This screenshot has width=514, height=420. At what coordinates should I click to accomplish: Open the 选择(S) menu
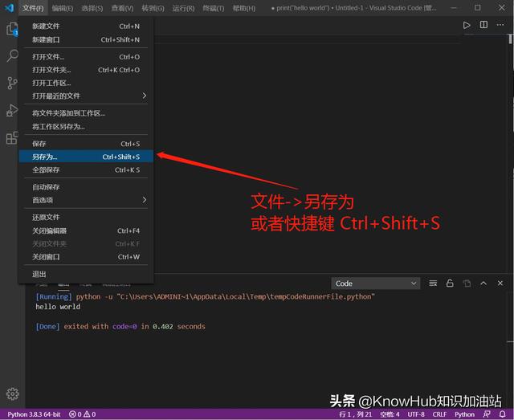click(x=92, y=8)
